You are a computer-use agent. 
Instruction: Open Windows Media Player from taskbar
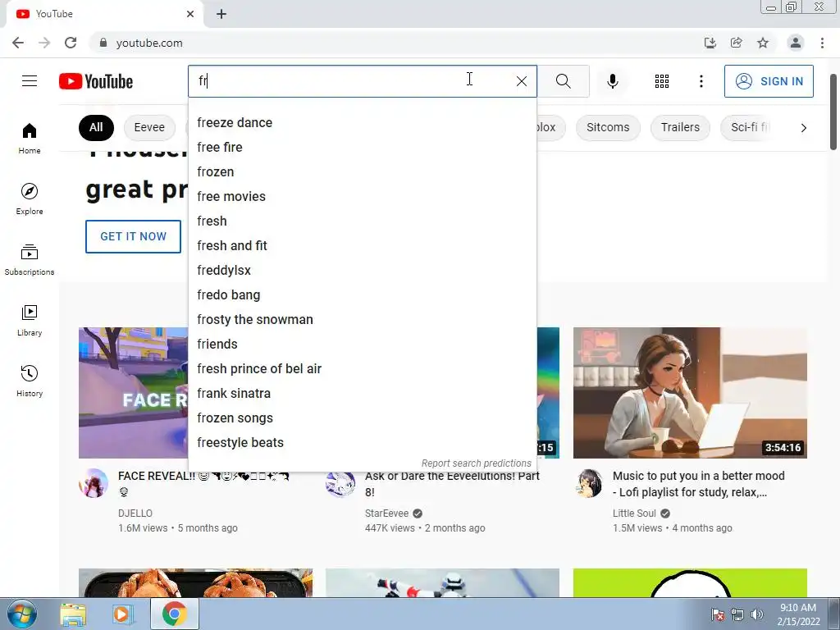pyautogui.click(x=122, y=614)
